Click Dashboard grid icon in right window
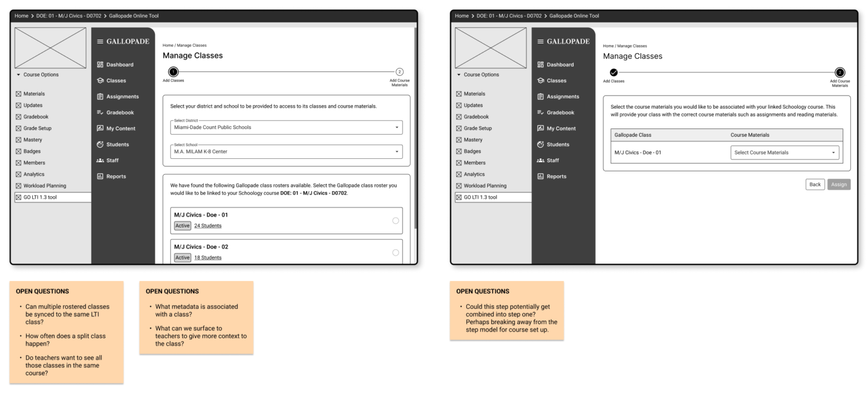The image size is (868, 393). (x=540, y=64)
